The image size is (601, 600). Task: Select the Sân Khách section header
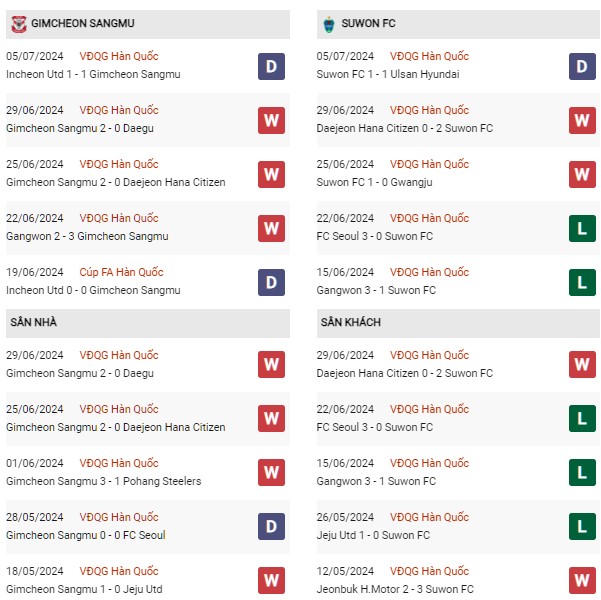[x=350, y=323]
